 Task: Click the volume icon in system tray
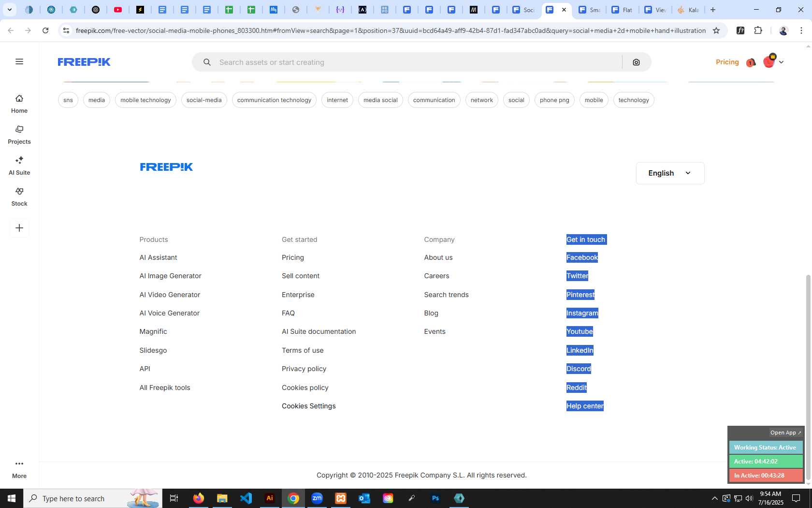749,498
